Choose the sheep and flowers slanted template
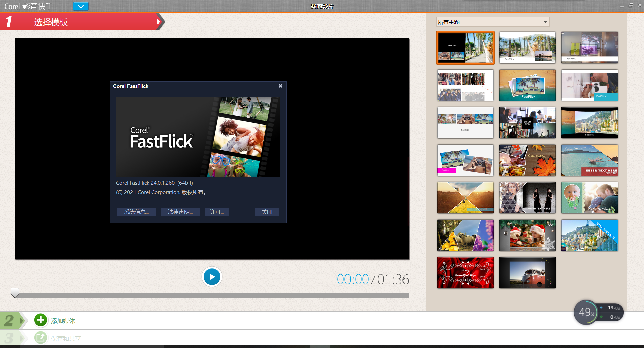The width and height of the screenshot is (644, 348). pos(465,235)
